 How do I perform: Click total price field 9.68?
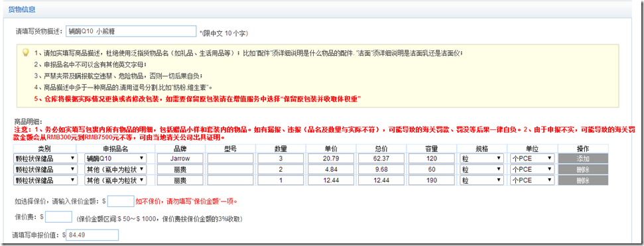381,169
